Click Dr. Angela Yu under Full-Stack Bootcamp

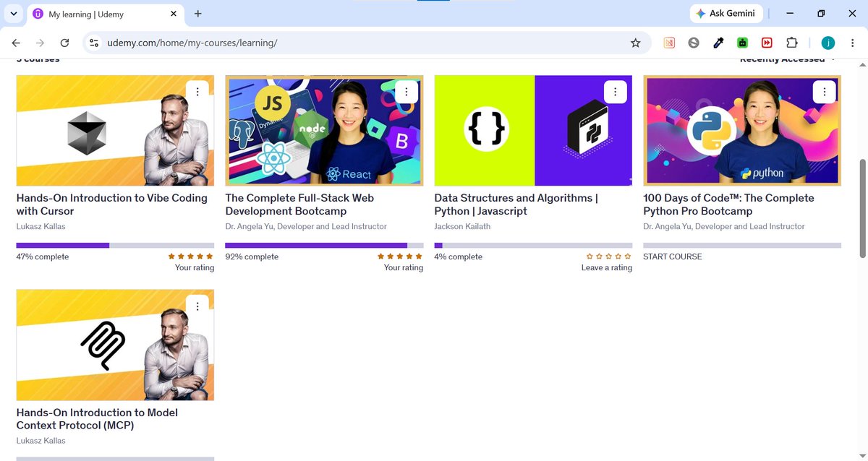click(x=306, y=226)
